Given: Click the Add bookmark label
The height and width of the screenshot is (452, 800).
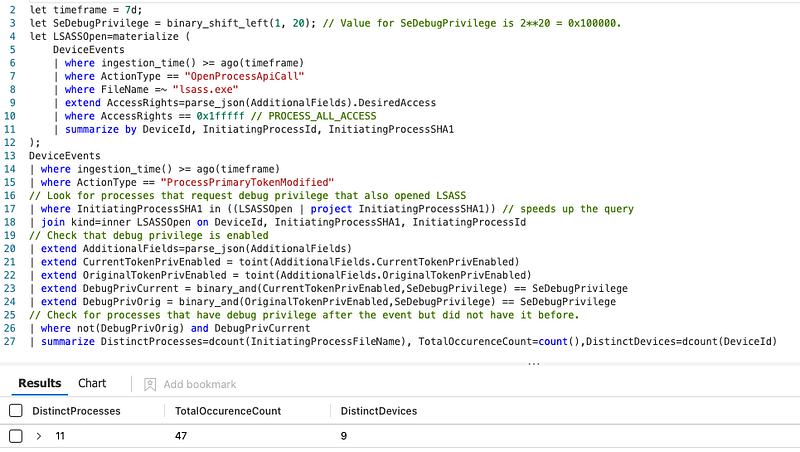Looking at the screenshot, I should [199, 384].
